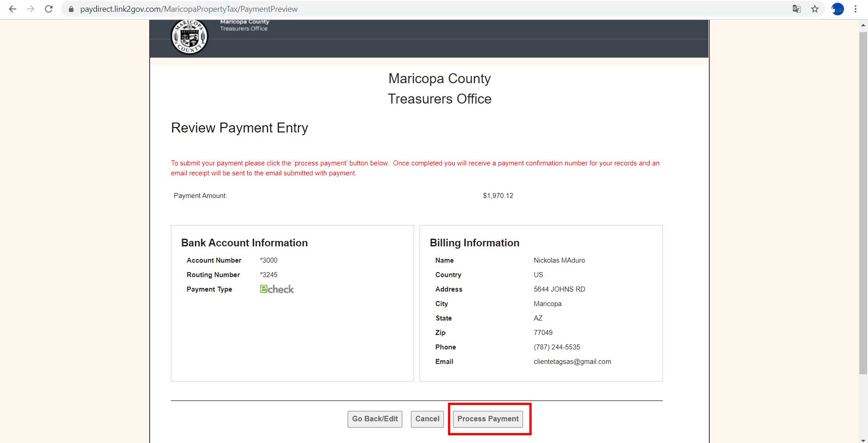Click the Maricopa County seal logo

pyautogui.click(x=189, y=37)
